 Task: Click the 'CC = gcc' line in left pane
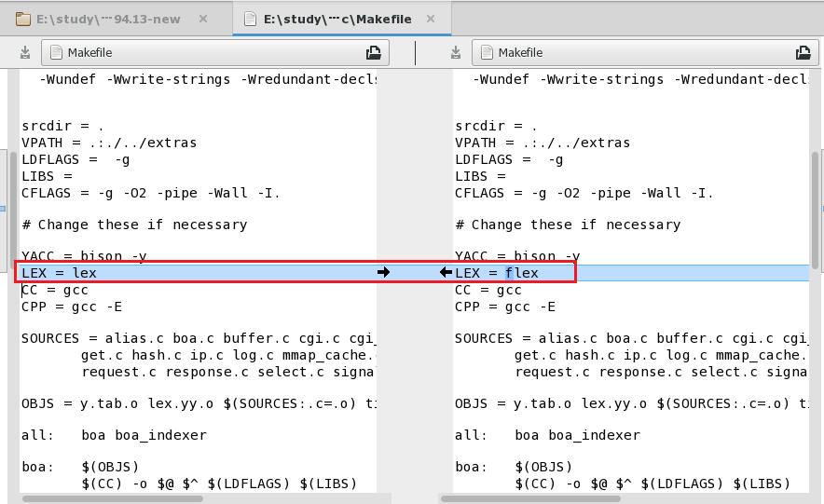coord(56,290)
